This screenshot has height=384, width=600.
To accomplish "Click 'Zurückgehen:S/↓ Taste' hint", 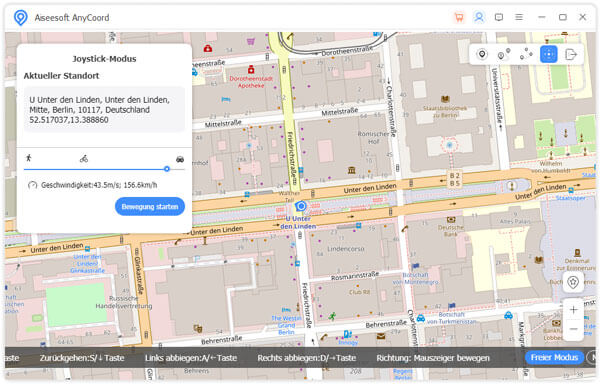I will pos(82,358).
